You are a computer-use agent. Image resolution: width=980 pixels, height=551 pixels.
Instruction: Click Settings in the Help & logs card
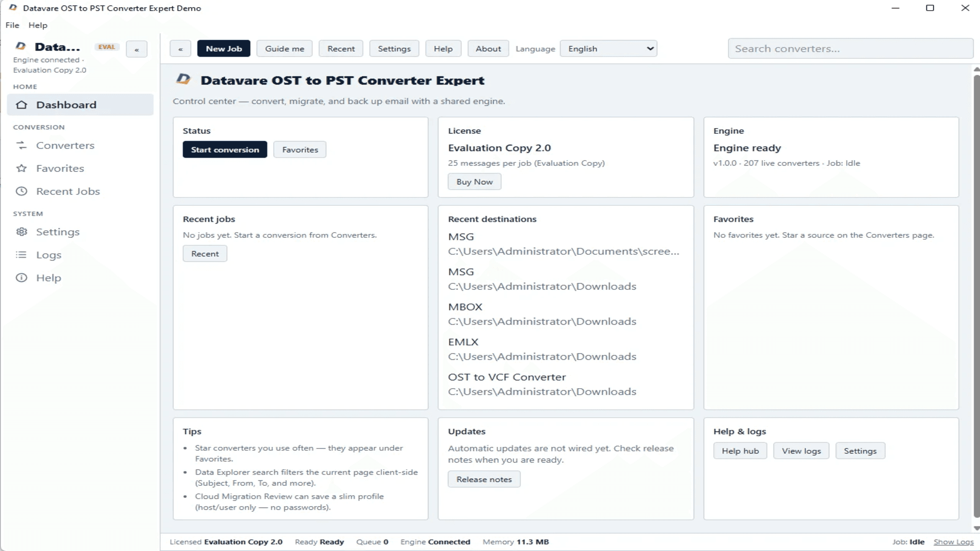(860, 451)
